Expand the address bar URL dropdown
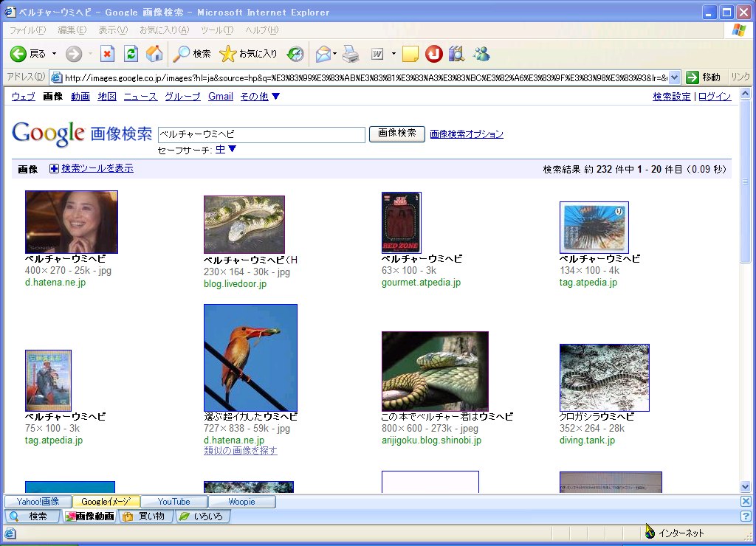 (675, 77)
